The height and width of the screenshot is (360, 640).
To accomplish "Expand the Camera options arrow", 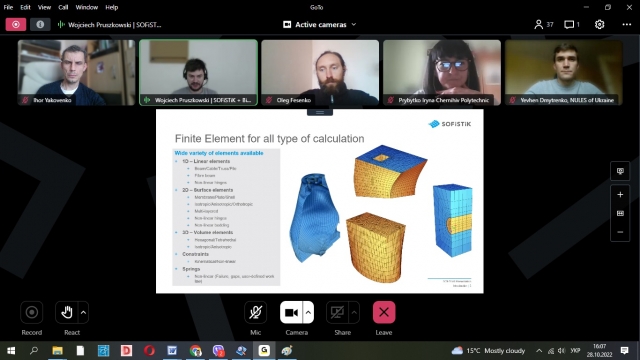I will (x=308, y=313).
